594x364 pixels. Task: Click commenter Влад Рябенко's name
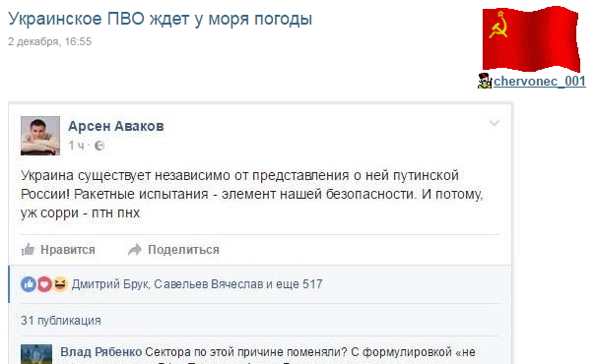click(101, 352)
